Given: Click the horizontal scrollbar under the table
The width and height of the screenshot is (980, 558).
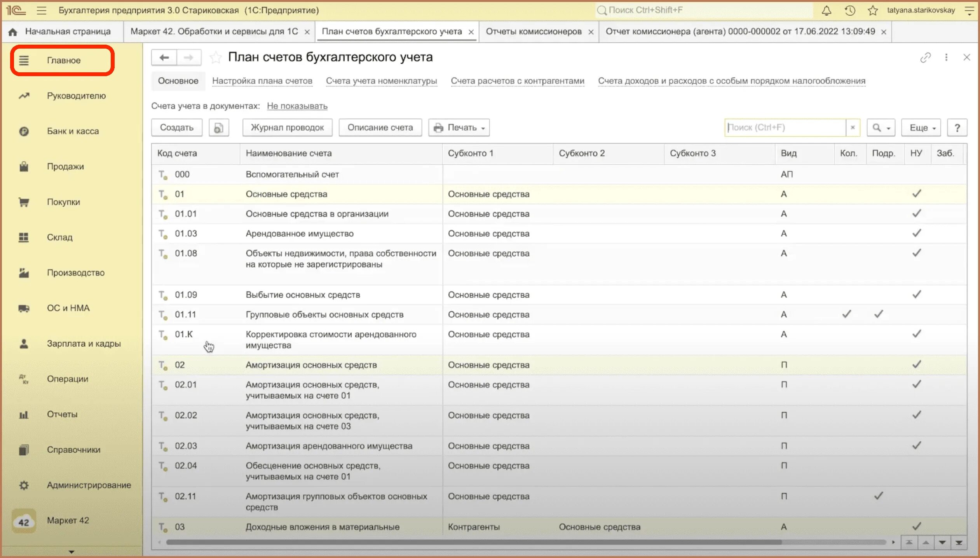Looking at the screenshot, I should click(x=466, y=542).
